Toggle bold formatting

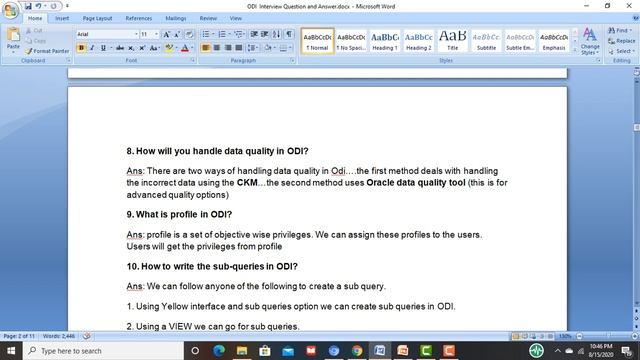pyautogui.click(x=81, y=48)
